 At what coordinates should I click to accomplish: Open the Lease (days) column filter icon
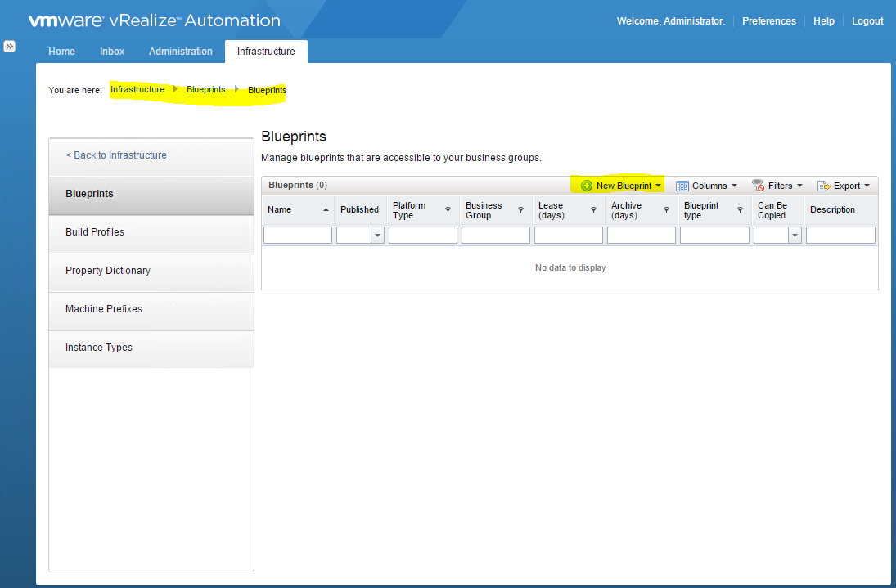pyautogui.click(x=594, y=209)
